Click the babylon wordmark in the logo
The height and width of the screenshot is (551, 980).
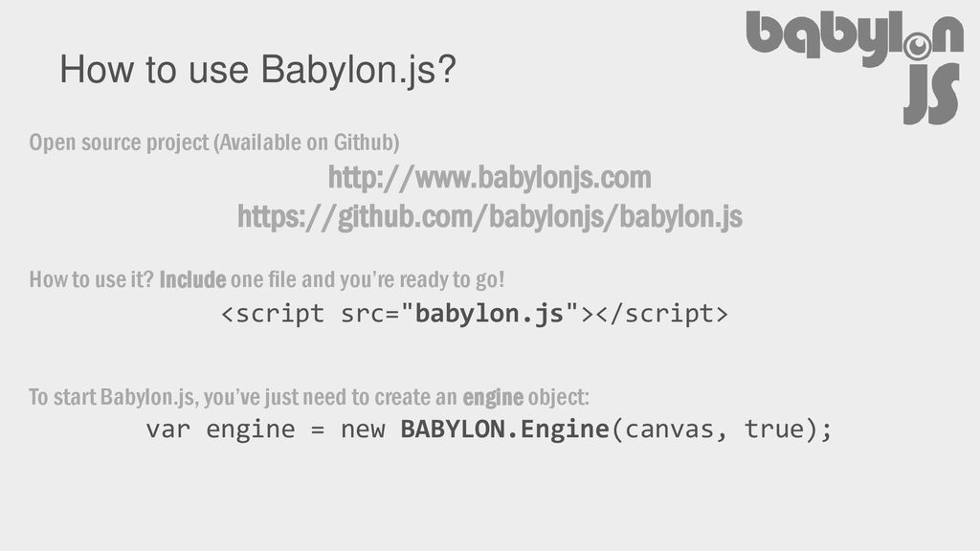[855, 38]
